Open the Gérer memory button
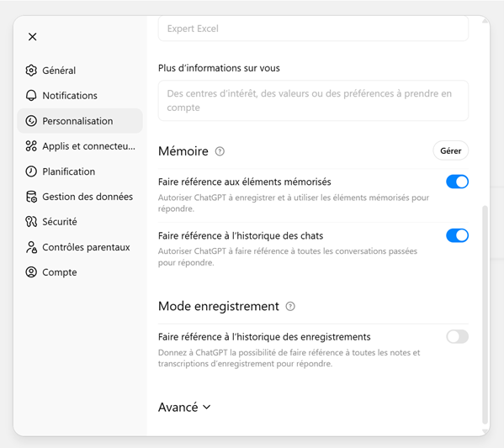The height and width of the screenshot is (448, 504). (x=451, y=150)
